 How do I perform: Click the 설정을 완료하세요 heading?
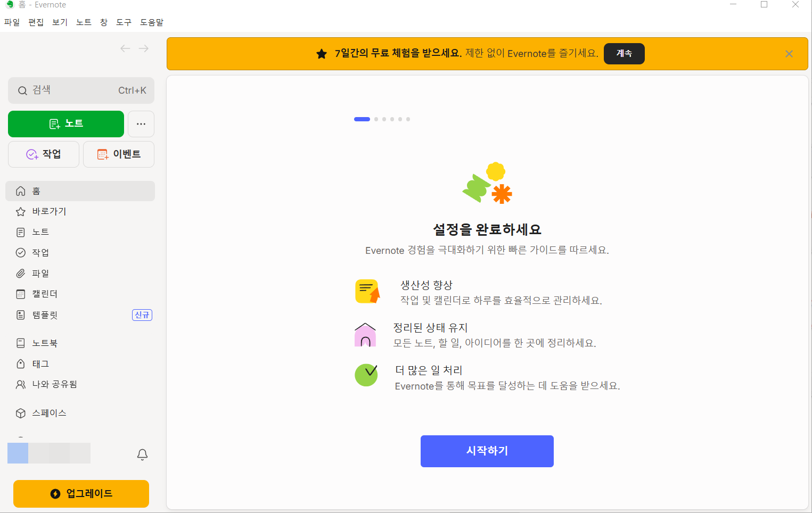pyautogui.click(x=487, y=229)
